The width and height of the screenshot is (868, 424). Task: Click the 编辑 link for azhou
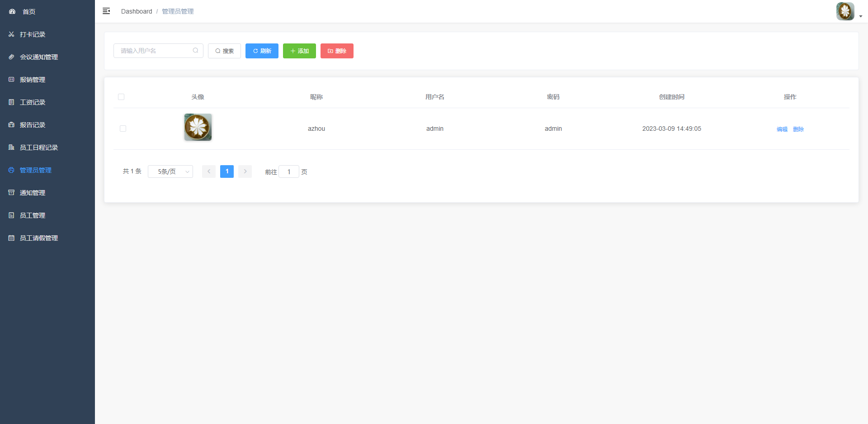point(782,129)
